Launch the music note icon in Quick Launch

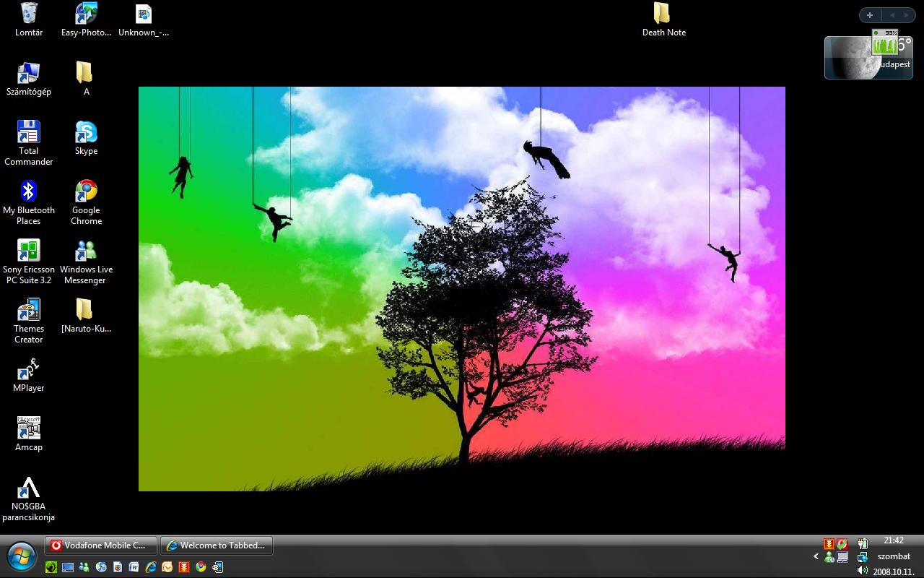(101, 567)
